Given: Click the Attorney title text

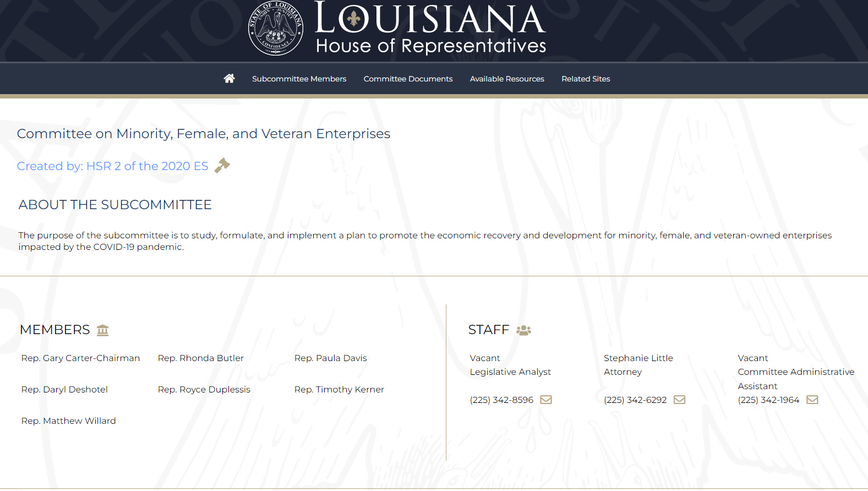Looking at the screenshot, I should (623, 372).
